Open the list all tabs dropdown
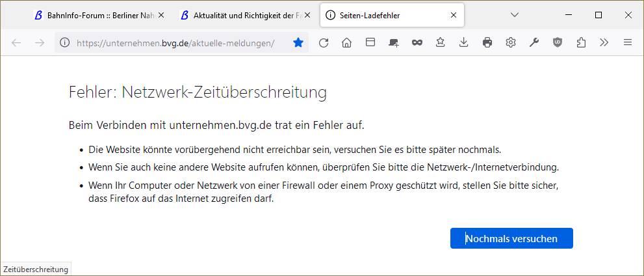This screenshot has height=276, width=644. pyautogui.click(x=515, y=15)
